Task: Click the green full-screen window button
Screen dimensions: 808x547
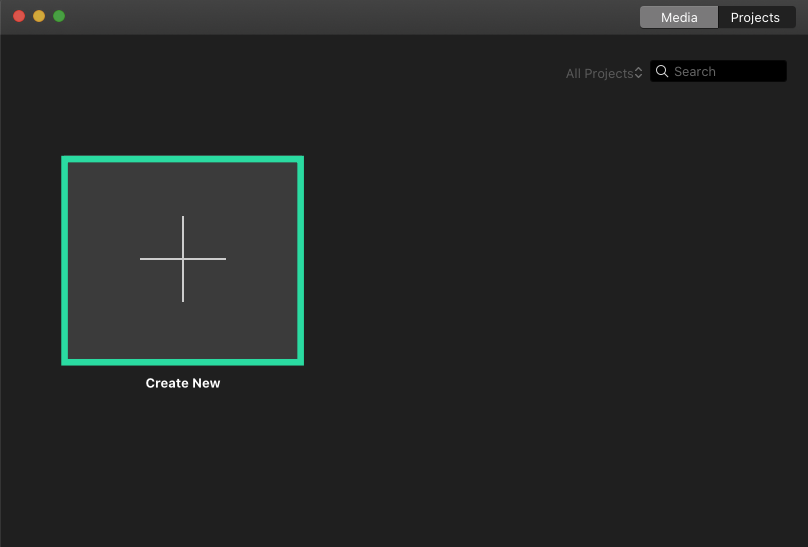Action: (59, 16)
